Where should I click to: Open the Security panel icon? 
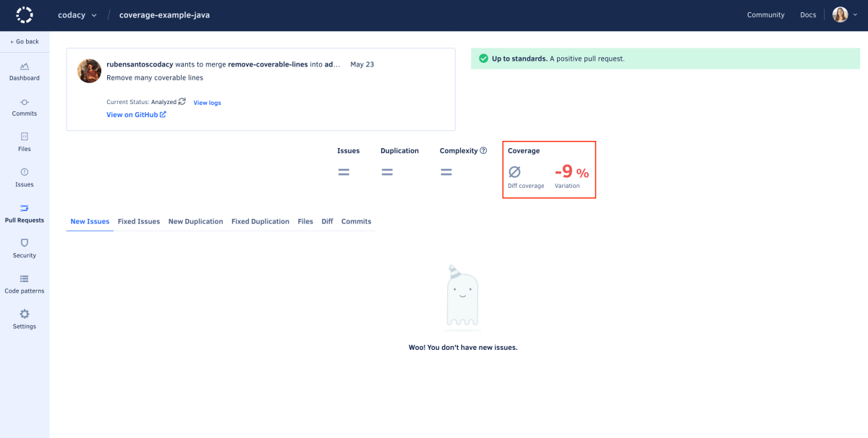click(24, 246)
